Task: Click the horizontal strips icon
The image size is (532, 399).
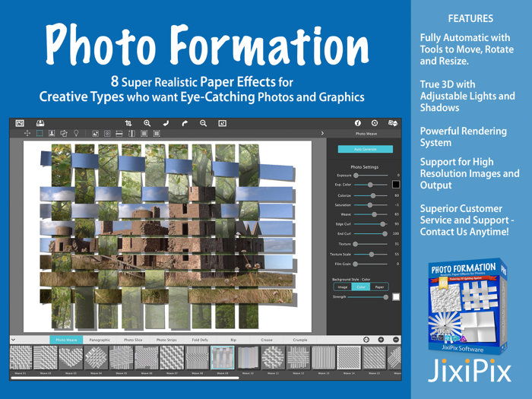Action: pos(119,134)
